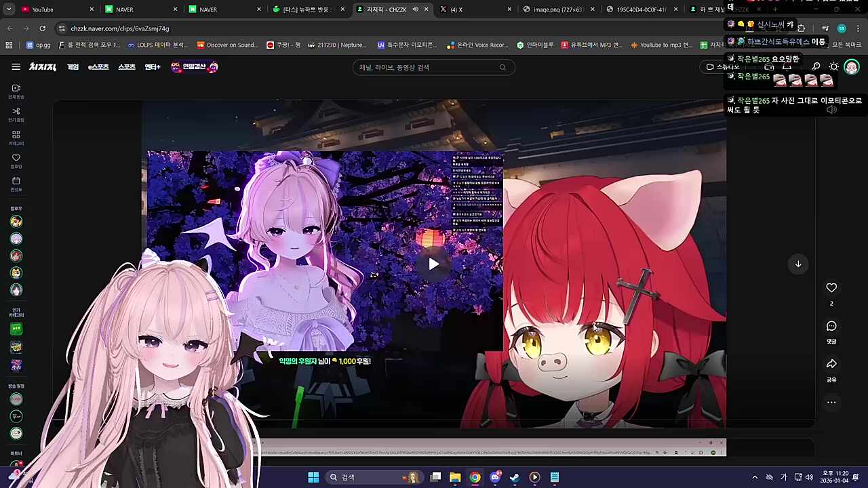Toggle the clip volume speaker icon
The image size is (868, 488).
pyautogui.click(x=831, y=110)
